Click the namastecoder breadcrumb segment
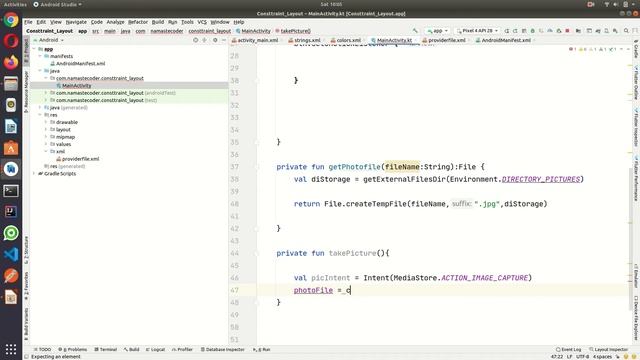Screen dimensions: 640x360 pyautogui.click(x=167, y=31)
